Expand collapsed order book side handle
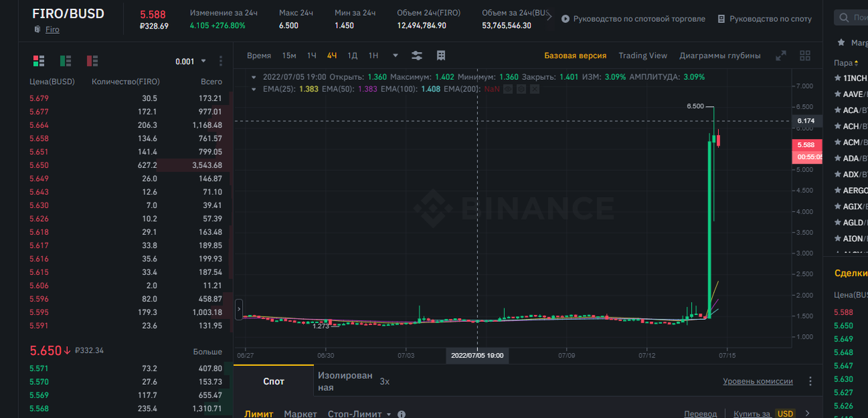868x418 pixels. click(239, 309)
